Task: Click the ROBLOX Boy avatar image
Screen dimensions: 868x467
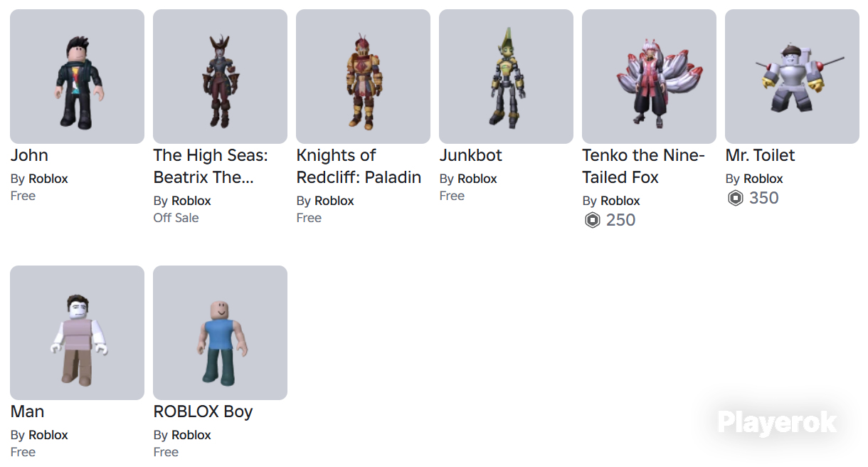Action: 220,332
